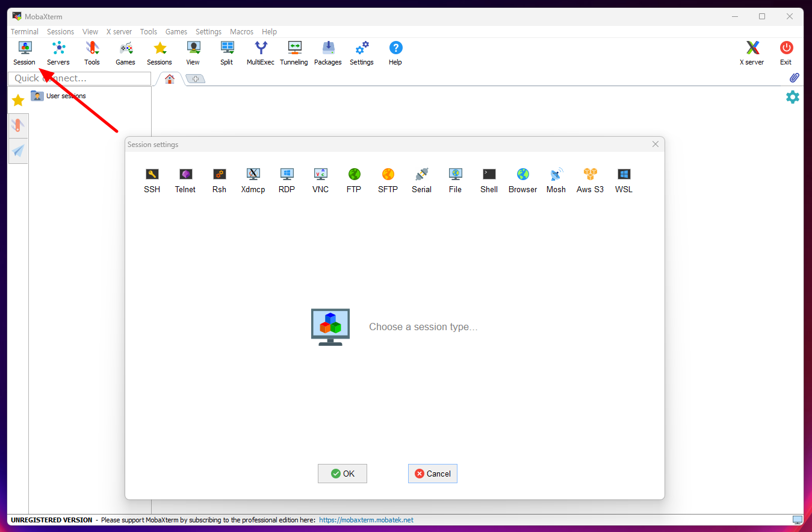Open the Settings menu in menu bar
The height and width of the screenshot is (532, 812).
208,32
